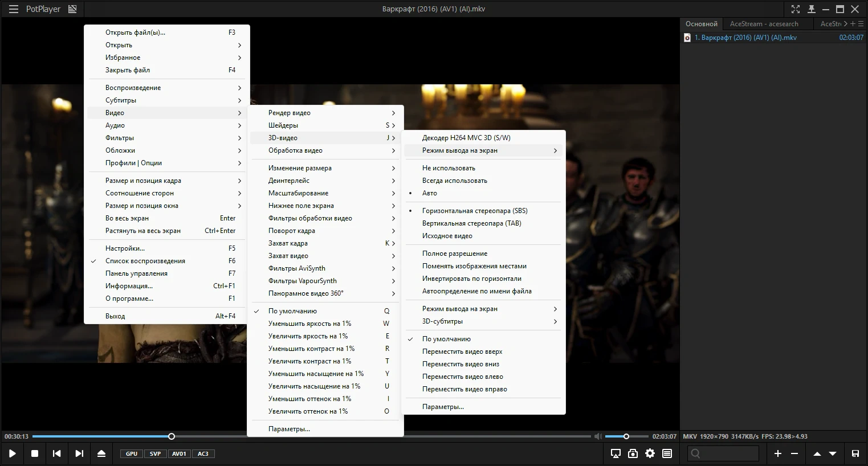Open 'Информация...' from the main menu
868x466 pixels.
(x=166, y=286)
